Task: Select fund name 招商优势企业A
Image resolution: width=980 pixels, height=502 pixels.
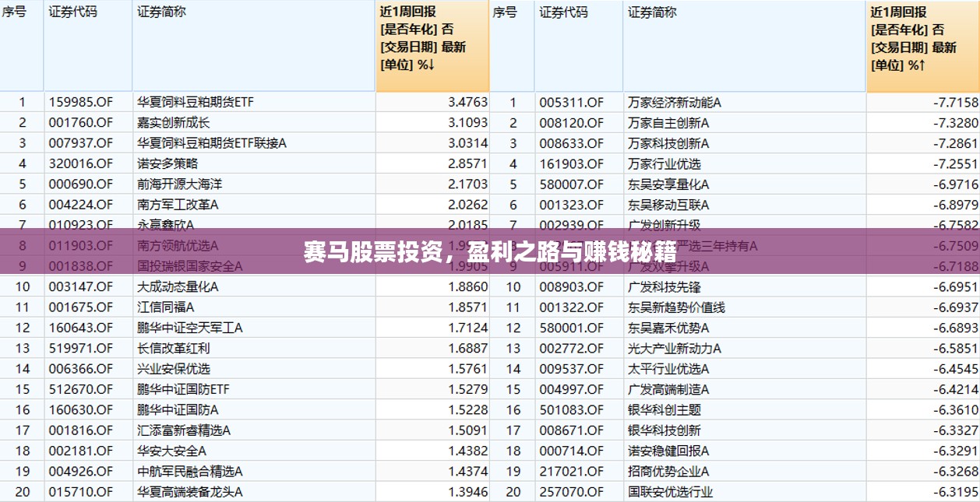Action: pos(668,472)
